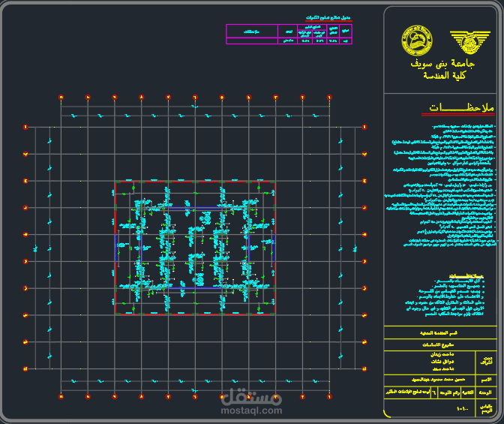Click the mostaql watermark logo
This screenshot has width=504, height=424.
pyautogui.click(x=252, y=397)
